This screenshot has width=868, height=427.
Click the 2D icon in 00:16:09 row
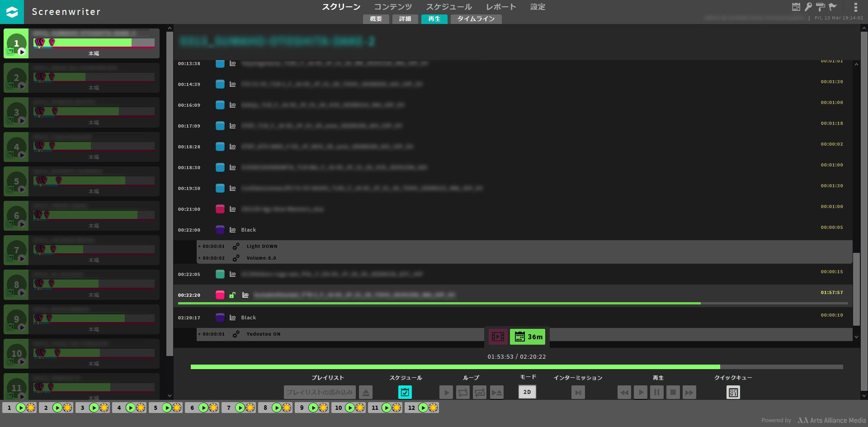(x=232, y=105)
